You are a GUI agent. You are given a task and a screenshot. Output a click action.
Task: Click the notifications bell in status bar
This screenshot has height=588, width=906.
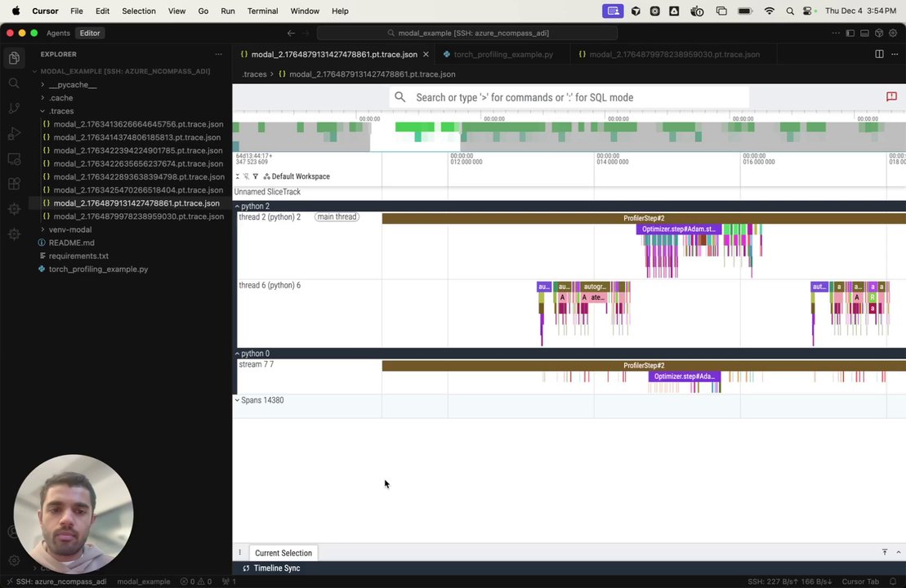click(x=893, y=581)
